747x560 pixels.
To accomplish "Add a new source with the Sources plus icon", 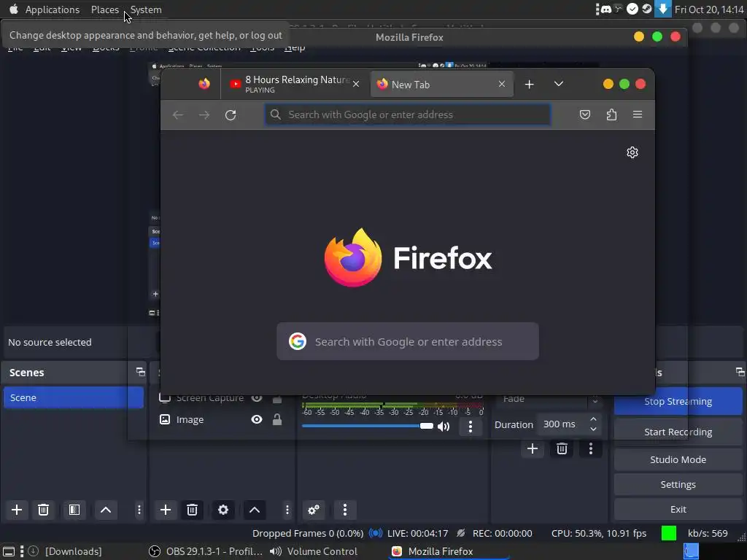I will click(x=166, y=510).
